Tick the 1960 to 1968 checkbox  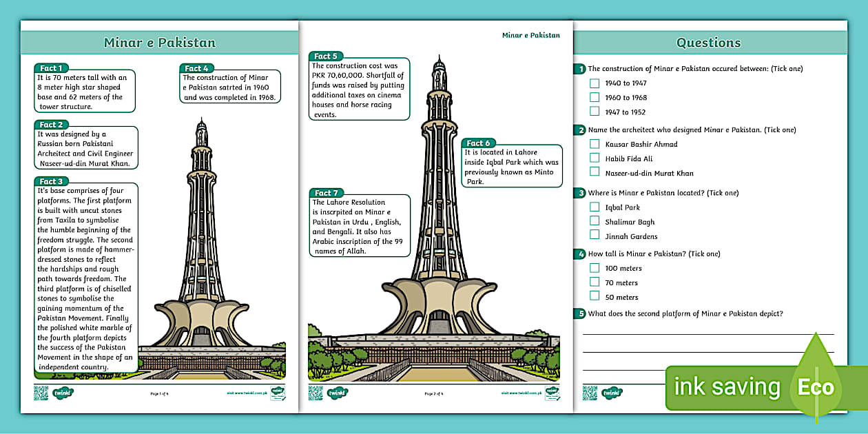pyautogui.click(x=595, y=97)
